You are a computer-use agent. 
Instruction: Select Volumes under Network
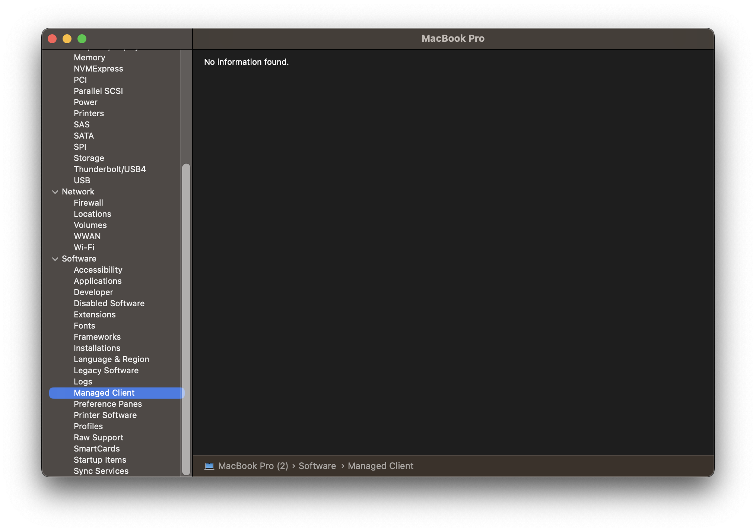point(90,225)
